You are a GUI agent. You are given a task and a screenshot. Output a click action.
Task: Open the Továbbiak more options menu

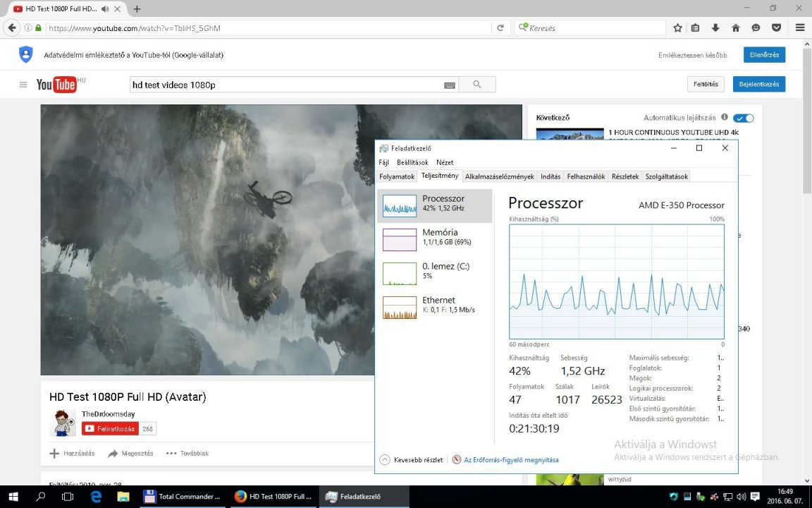click(x=187, y=454)
